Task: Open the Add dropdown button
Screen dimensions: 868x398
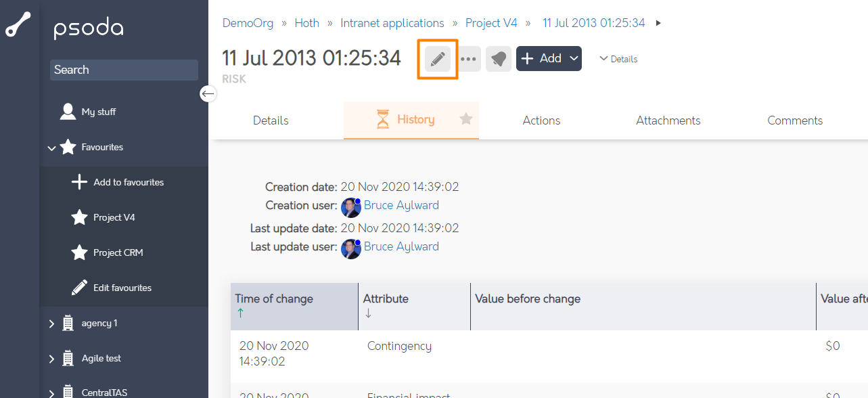Action: pyautogui.click(x=549, y=59)
